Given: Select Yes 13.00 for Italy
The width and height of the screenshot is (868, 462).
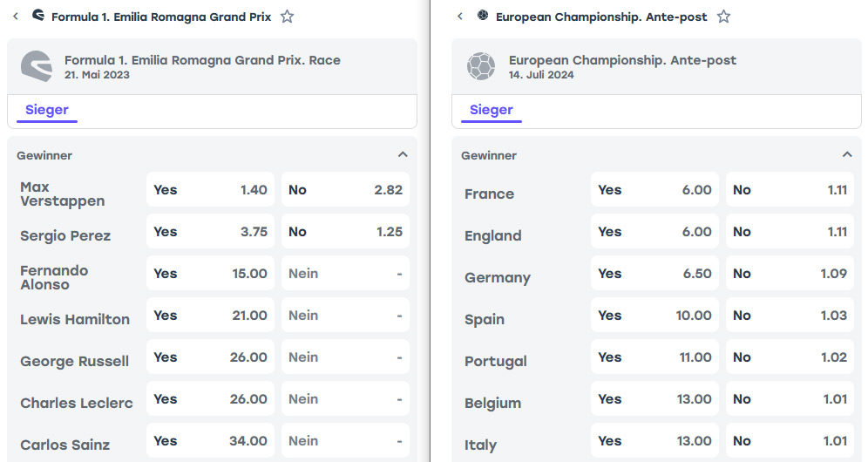Looking at the screenshot, I should pyautogui.click(x=654, y=441).
